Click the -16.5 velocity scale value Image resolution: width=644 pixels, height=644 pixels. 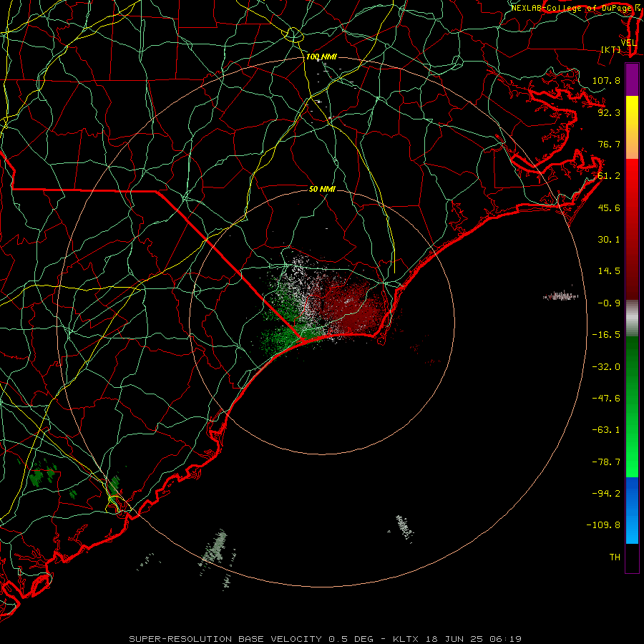606,335
